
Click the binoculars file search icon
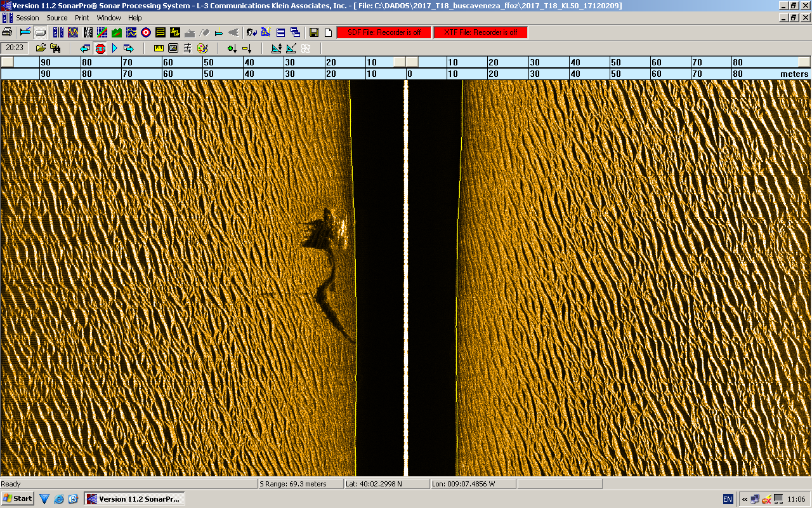coord(56,48)
